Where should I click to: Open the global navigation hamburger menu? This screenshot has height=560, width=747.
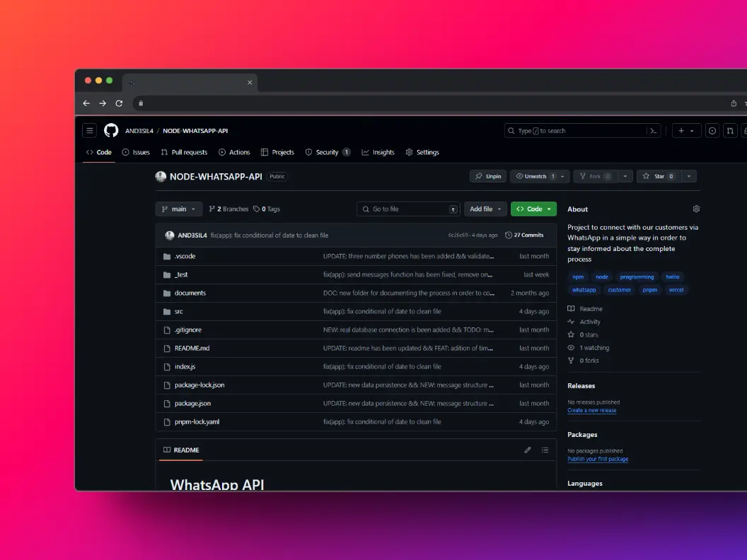pyautogui.click(x=89, y=130)
